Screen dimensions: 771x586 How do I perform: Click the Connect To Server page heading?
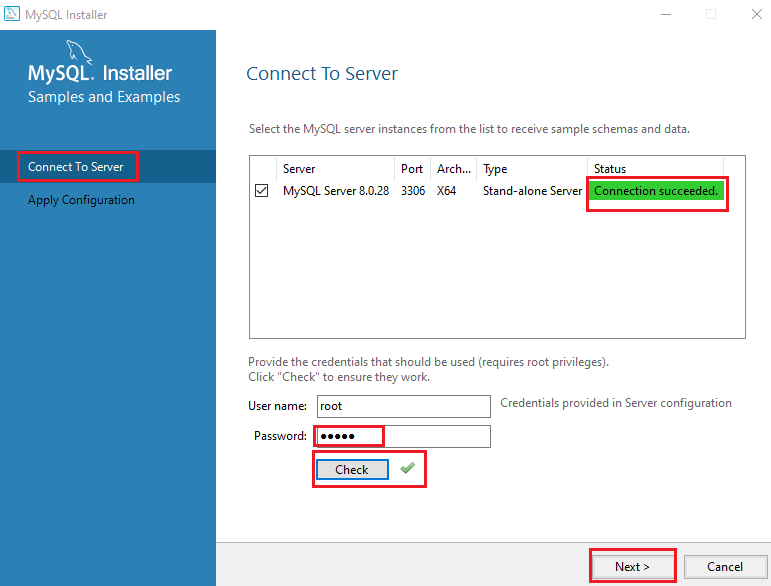point(322,74)
